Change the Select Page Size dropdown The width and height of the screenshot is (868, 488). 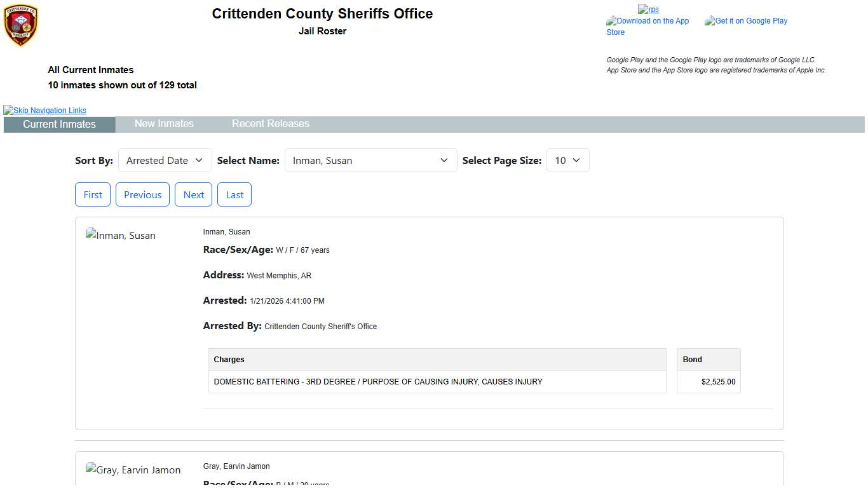point(567,161)
